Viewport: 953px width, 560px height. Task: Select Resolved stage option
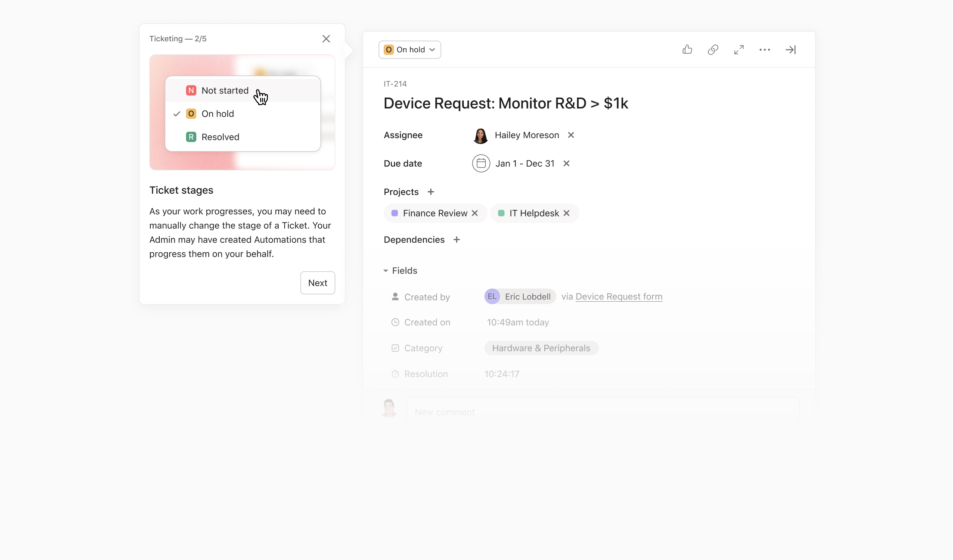tap(220, 137)
